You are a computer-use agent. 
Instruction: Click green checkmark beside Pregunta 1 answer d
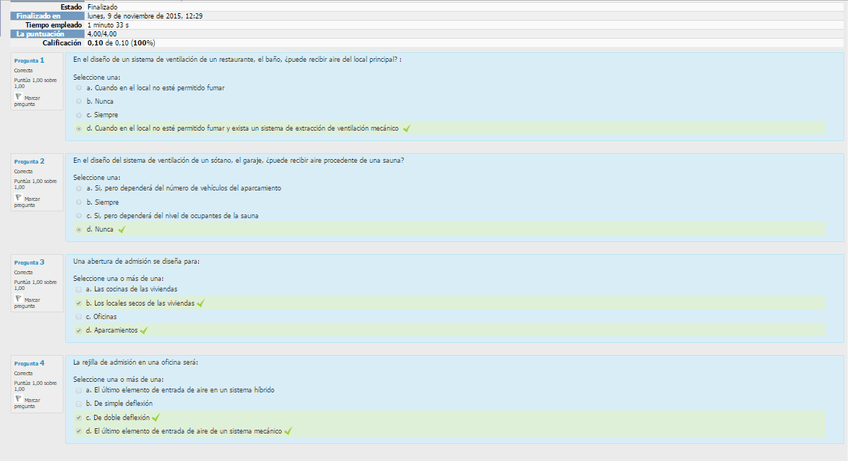point(407,129)
